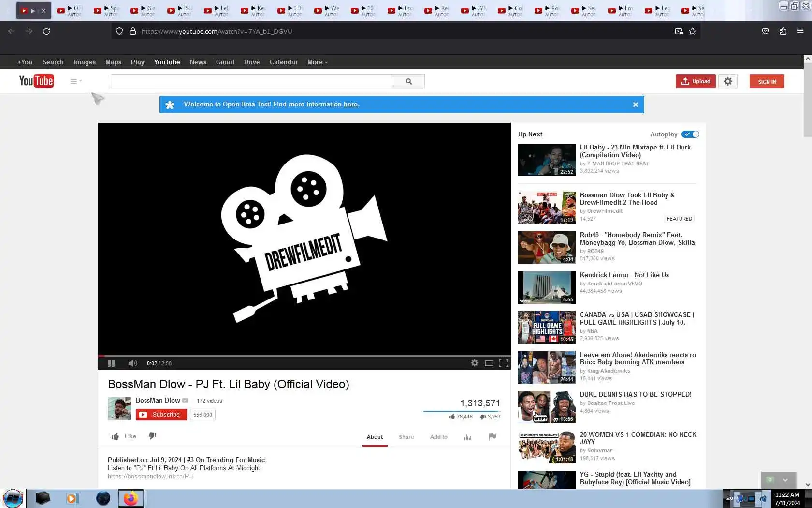Focus the browser address bar
This screenshot has height=508, width=812.
[x=406, y=31]
